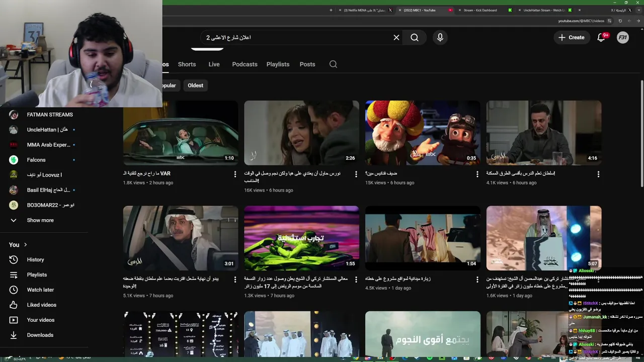Viewport: 644px width, 362px height.
Task: Switch to Shorts tab
Action: point(187,64)
